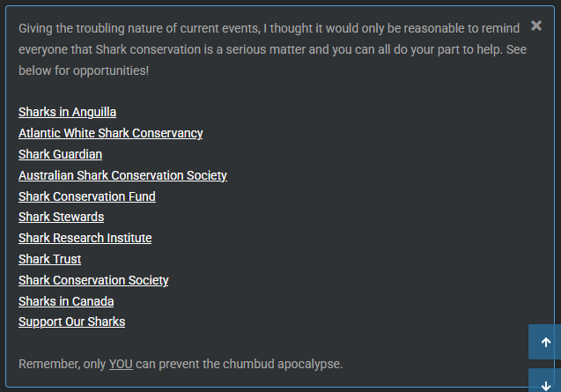Follow the Shark Conservation Society link
Viewport: 561px width, 392px height.
click(93, 280)
